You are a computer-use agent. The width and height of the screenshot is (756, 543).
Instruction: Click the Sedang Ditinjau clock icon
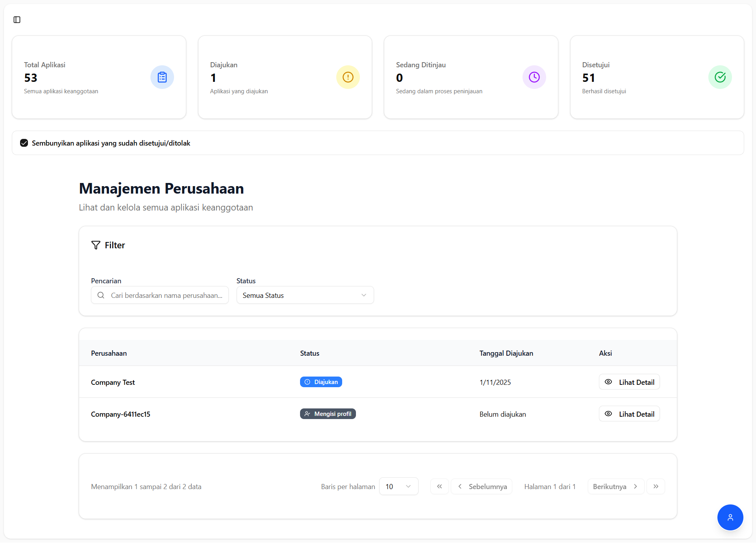534,77
